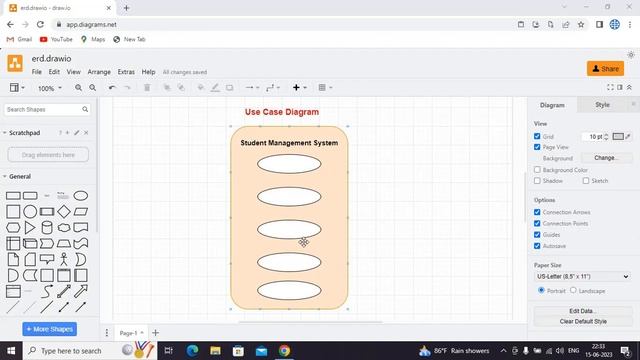Click the draw.io logo icon
The height and width of the screenshot is (360, 640).
tap(15, 64)
